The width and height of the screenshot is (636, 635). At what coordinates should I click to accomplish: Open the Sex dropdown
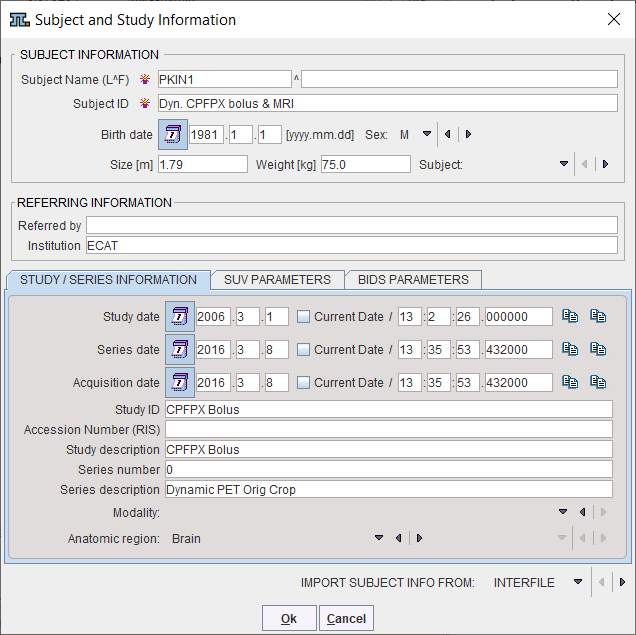(427, 134)
